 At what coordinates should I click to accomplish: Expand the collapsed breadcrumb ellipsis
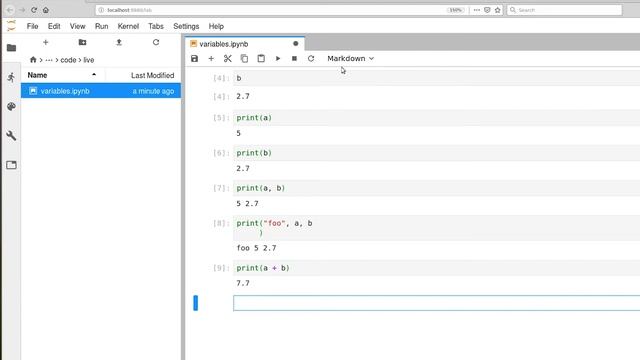pyautogui.click(x=49, y=60)
